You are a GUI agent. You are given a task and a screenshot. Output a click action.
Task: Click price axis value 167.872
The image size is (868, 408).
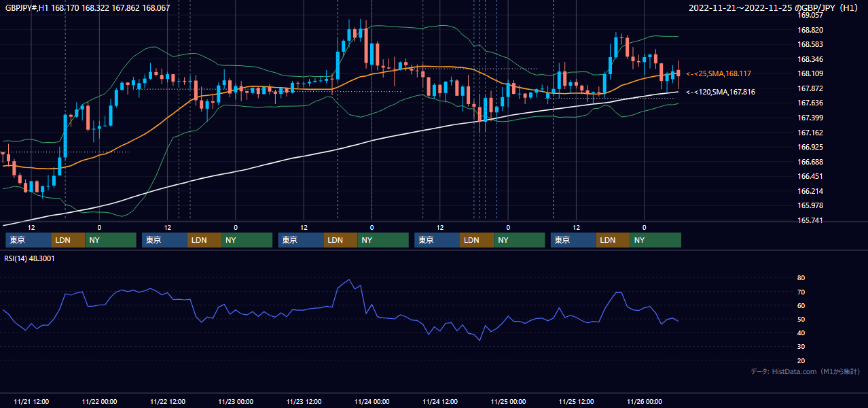pyautogui.click(x=810, y=88)
